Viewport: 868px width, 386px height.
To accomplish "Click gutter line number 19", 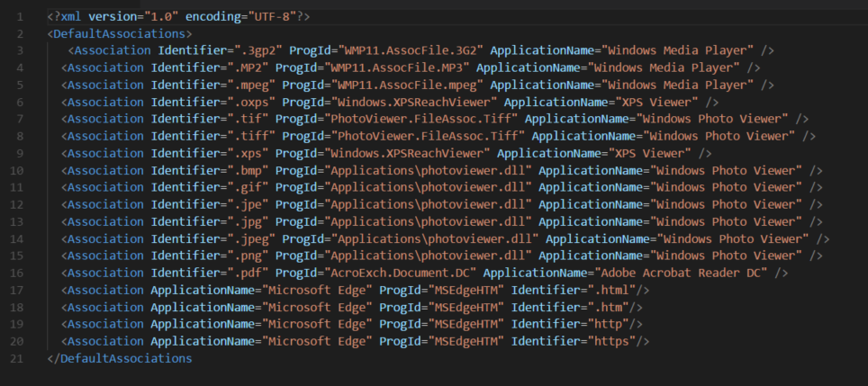I will [x=16, y=324].
